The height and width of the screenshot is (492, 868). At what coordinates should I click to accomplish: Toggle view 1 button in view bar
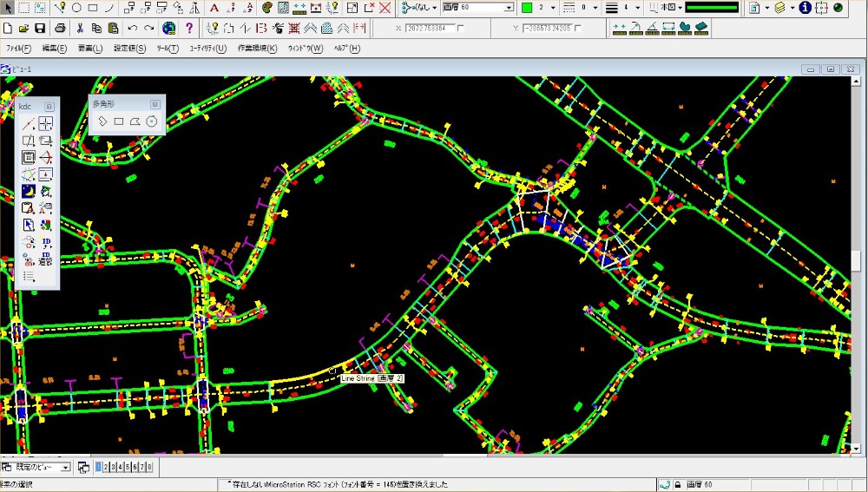pos(99,467)
